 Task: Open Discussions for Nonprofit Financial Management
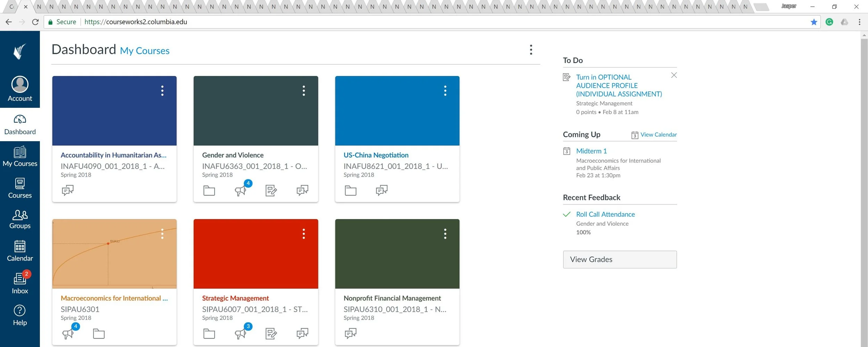[351, 333]
